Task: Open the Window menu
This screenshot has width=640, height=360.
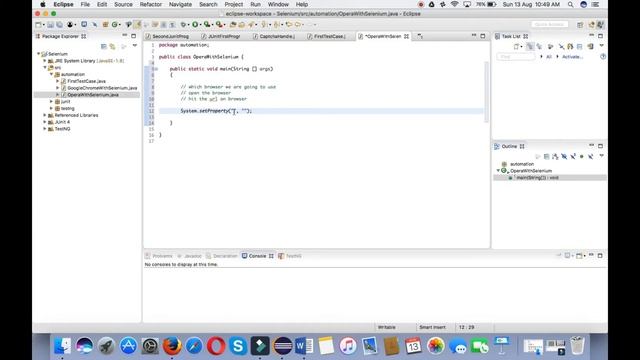Action: coord(278,4)
